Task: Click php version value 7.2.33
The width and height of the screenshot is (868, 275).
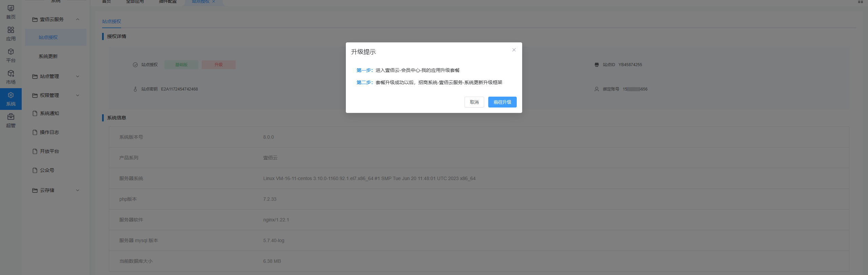Action: point(270,199)
